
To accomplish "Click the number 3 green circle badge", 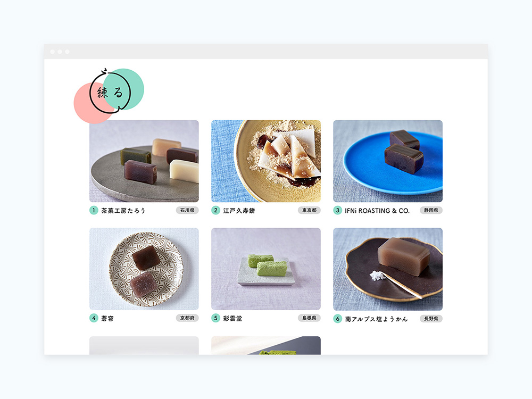I will point(337,210).
